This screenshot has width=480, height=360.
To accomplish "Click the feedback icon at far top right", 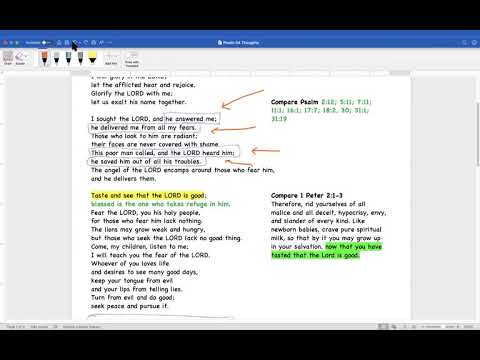I will (474, 43).
